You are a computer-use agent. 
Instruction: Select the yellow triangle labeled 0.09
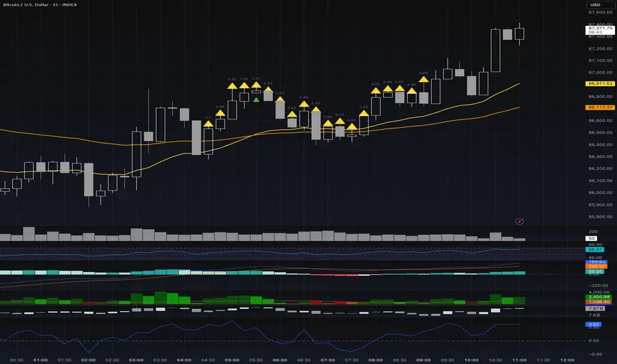coord(424,79)
